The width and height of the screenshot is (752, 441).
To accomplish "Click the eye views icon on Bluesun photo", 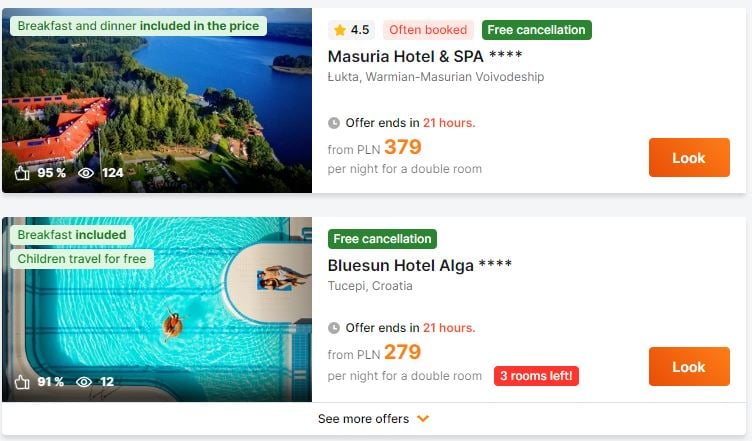I will [84, 382].
